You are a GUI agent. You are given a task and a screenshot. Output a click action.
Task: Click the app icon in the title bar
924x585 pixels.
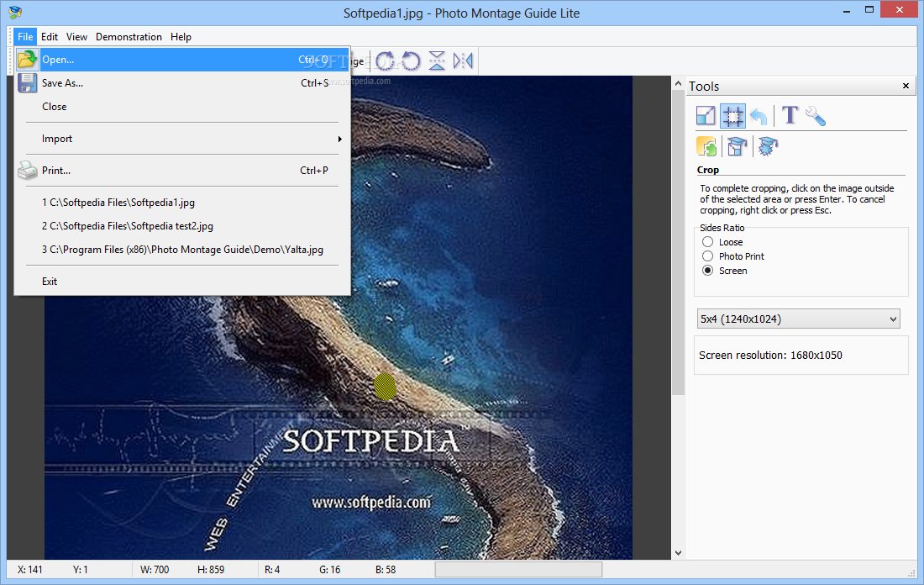pyautogui.click(x=15, y=13)
